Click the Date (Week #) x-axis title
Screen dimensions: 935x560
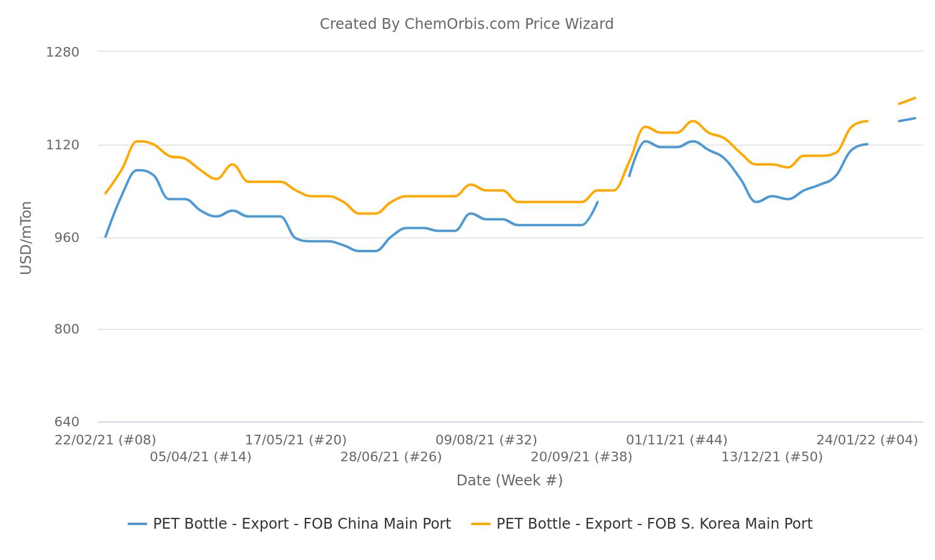tap(510, 481)
